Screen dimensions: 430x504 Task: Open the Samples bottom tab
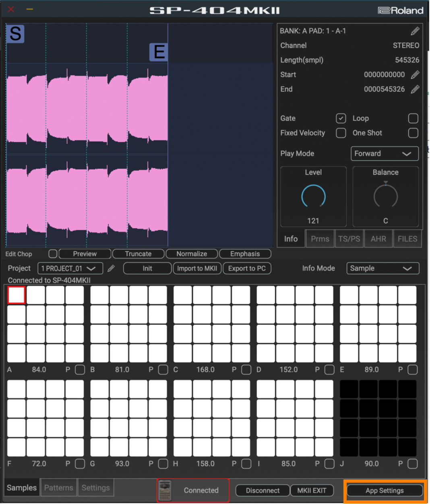22,488
